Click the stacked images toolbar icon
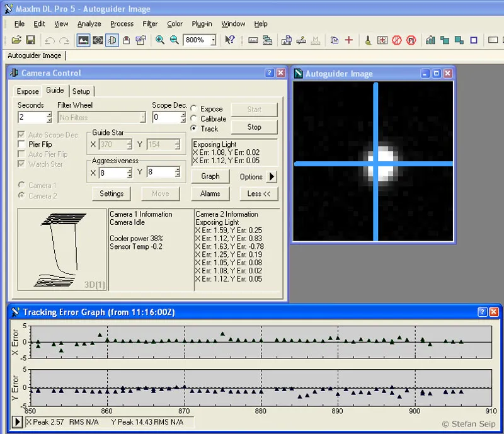 pyautogui.click(x=267, y=40)
